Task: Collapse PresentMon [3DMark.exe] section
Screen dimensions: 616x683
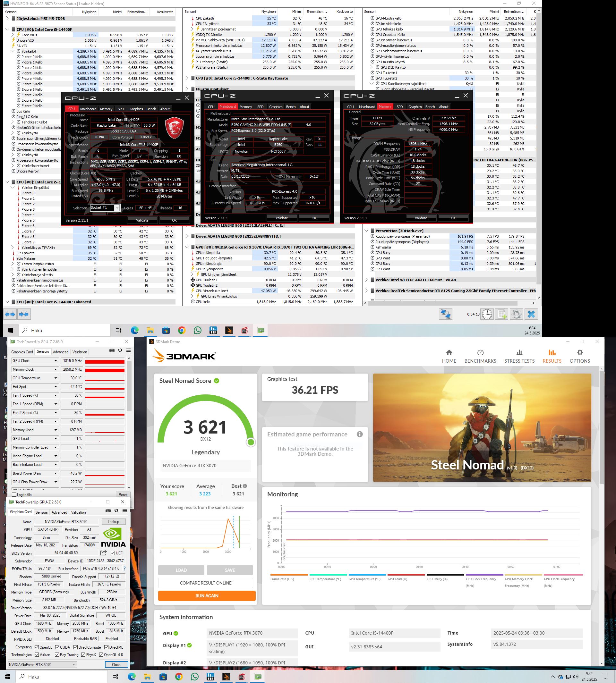Action: pos(366,231)
